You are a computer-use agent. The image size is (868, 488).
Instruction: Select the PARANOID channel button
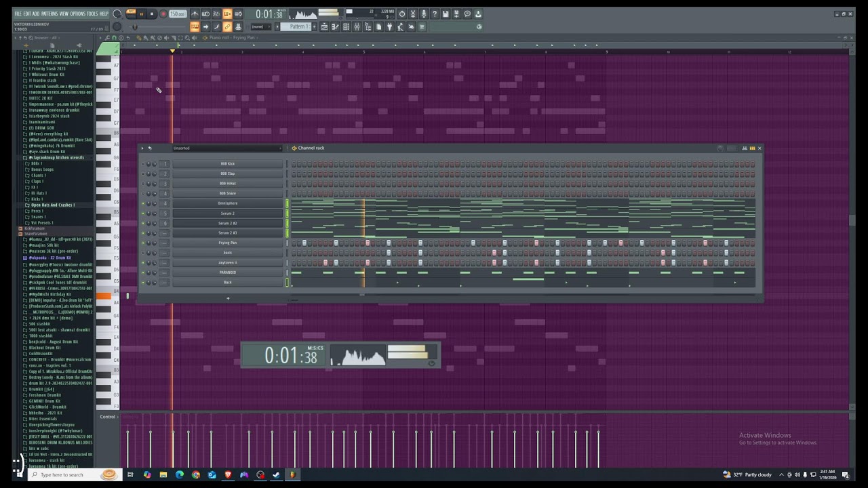pyautogui.click(x=227, y=272)
